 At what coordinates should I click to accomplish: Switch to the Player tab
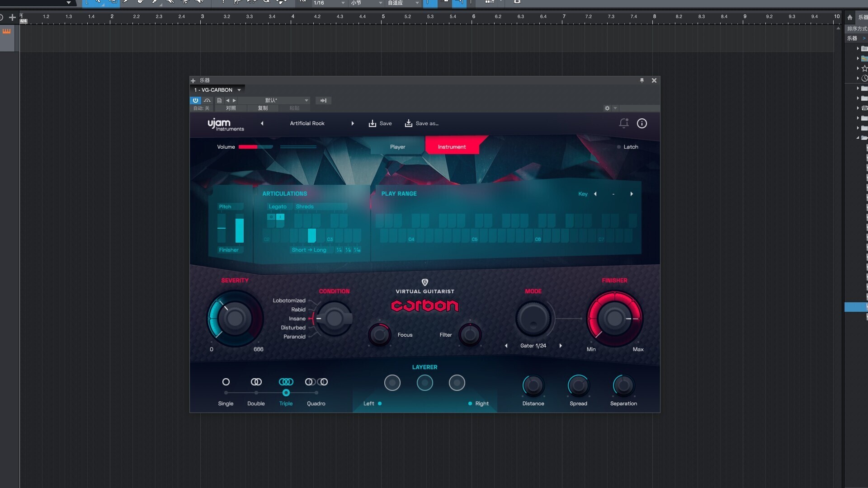click(x=398, y=147)
